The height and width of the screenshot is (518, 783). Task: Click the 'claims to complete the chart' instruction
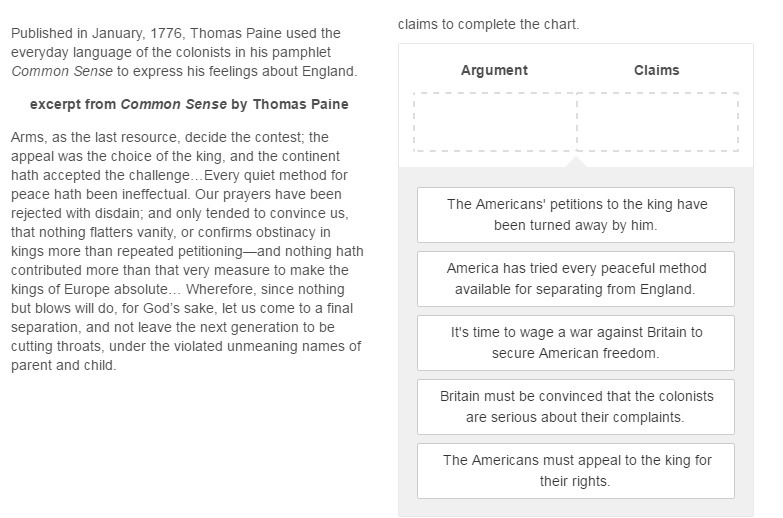click(x=488, y=24)
